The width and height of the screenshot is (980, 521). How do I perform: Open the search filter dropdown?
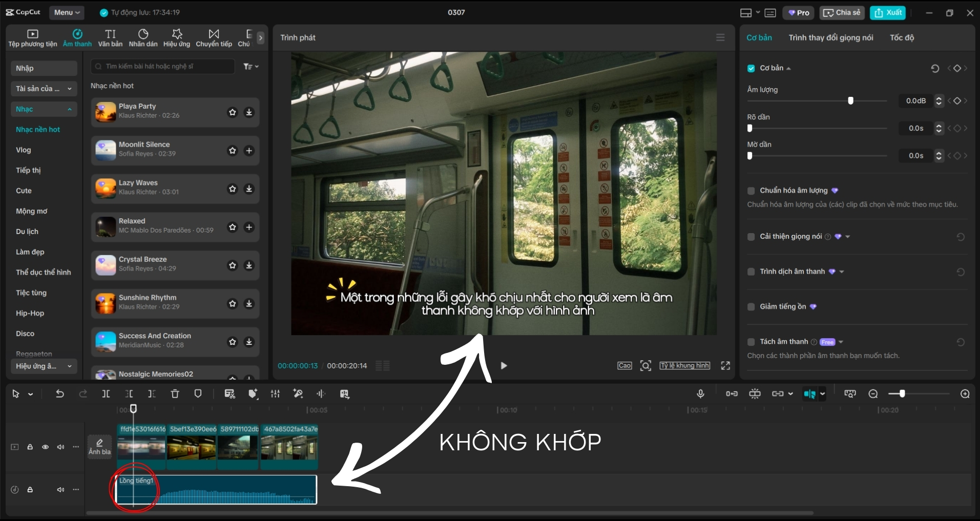click(x=251, y=67)
